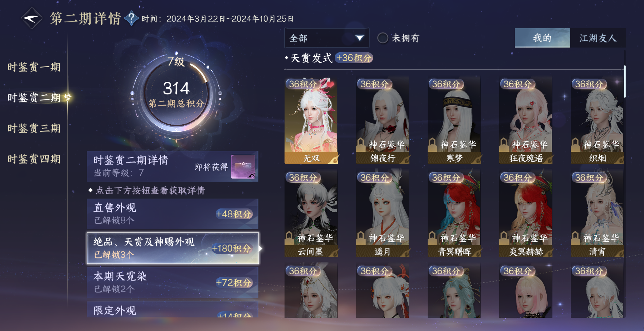This screenshot has width=644, height=331.
Task: Click the lock icon on 锦夜行 card
Action: (x=361, y=144)
